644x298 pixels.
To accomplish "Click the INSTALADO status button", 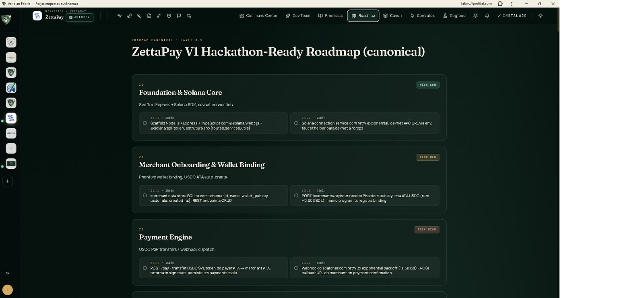I will click(512, 16).
